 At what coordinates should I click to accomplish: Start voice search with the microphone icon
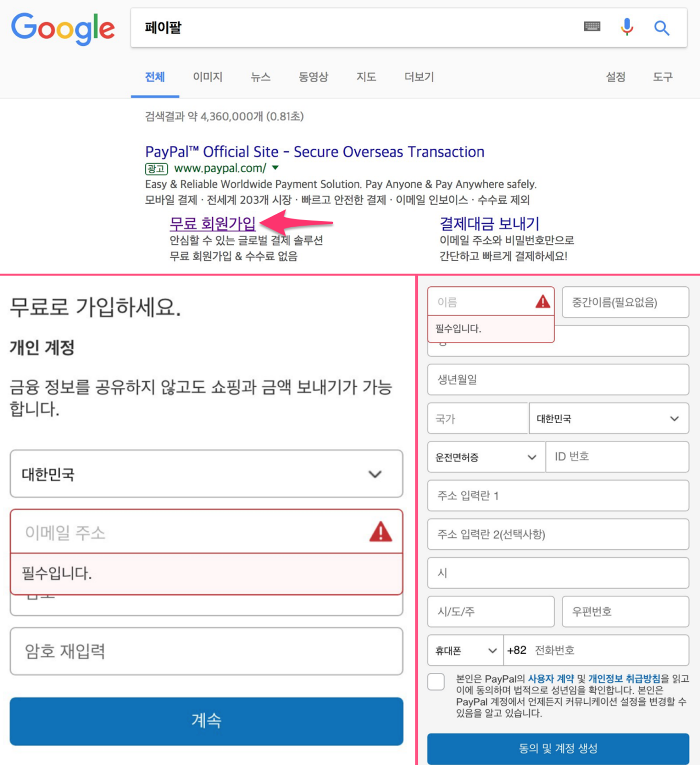pyautogui.click(x=627, y=27)
